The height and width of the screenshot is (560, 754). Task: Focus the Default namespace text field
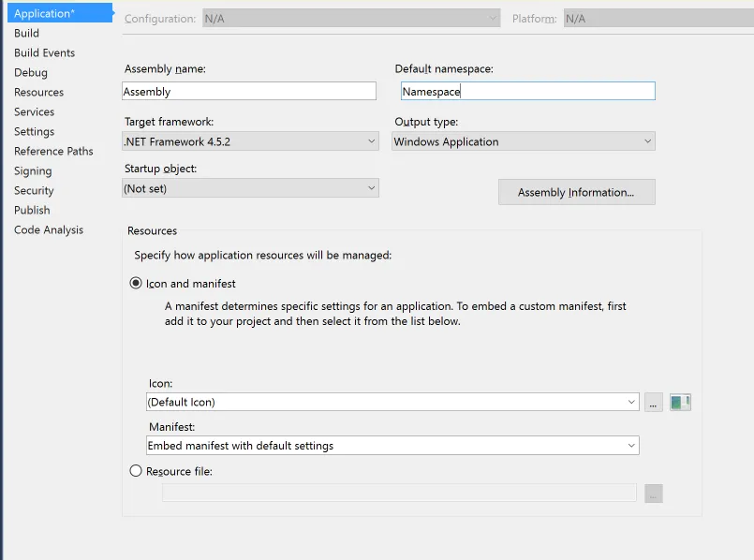527,92
